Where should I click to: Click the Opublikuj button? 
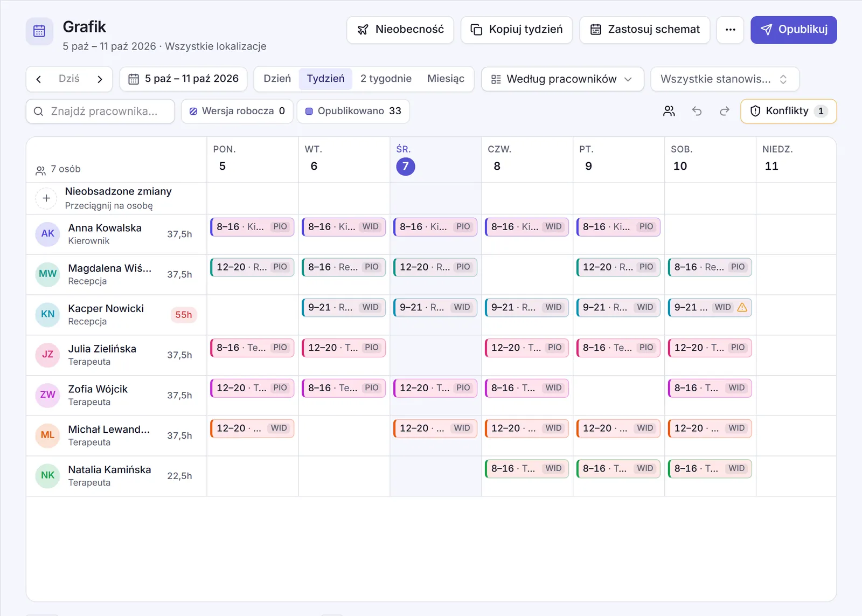point(794,30)
